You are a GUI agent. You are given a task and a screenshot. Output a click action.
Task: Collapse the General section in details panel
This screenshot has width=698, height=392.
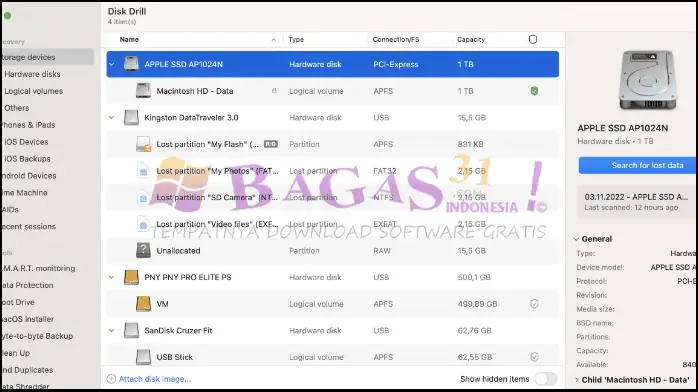[576, 239]
